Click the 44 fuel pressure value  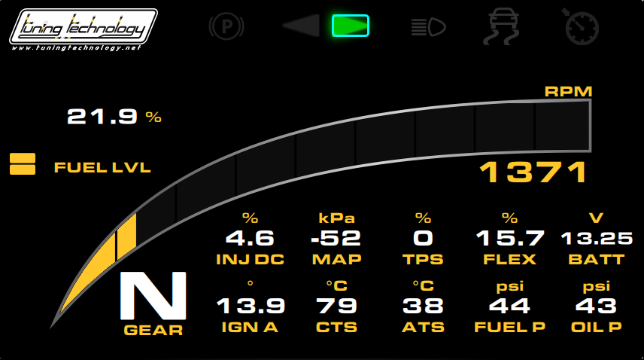coord(509,307)
